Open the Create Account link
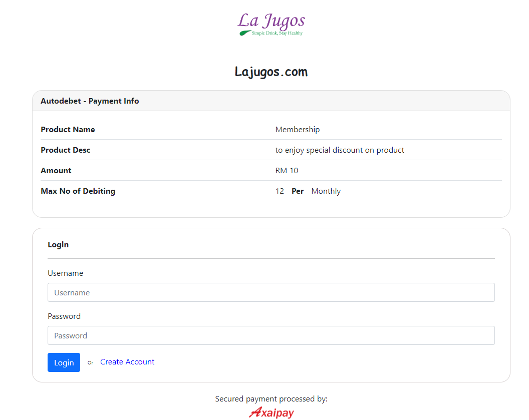529x420 pixels. pyautogui.click(x=127, y=362)
